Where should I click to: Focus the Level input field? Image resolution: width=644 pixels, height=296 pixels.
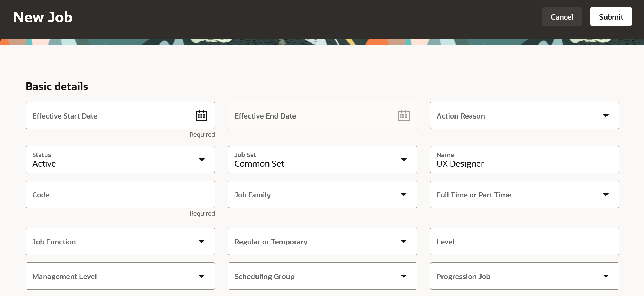[524, 241]
